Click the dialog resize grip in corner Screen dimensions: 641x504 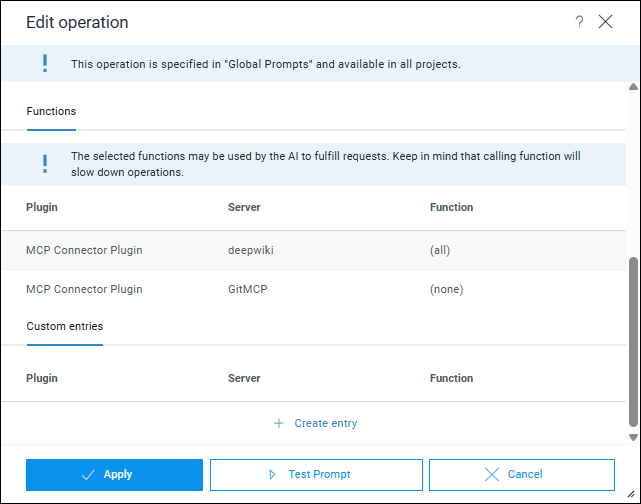[633, 497]
